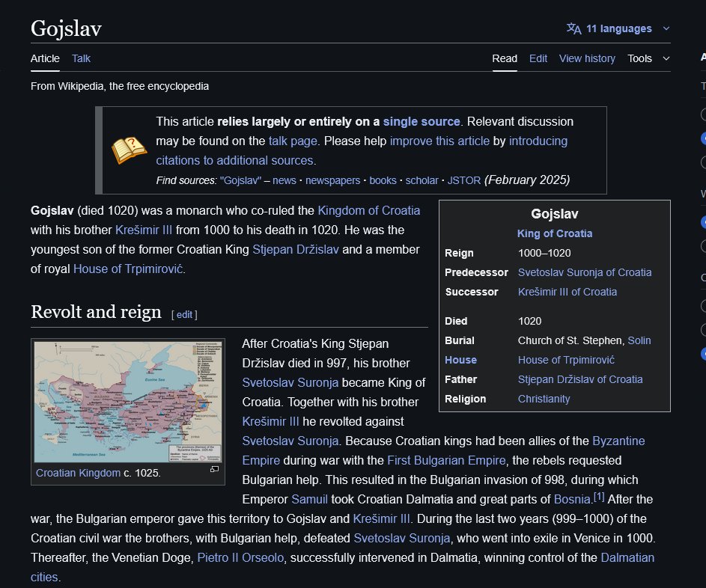Viewport: 706px width, 588px height.
Task: Expand the 11 languages dropdown chevron
Action: tap(664, 28)
